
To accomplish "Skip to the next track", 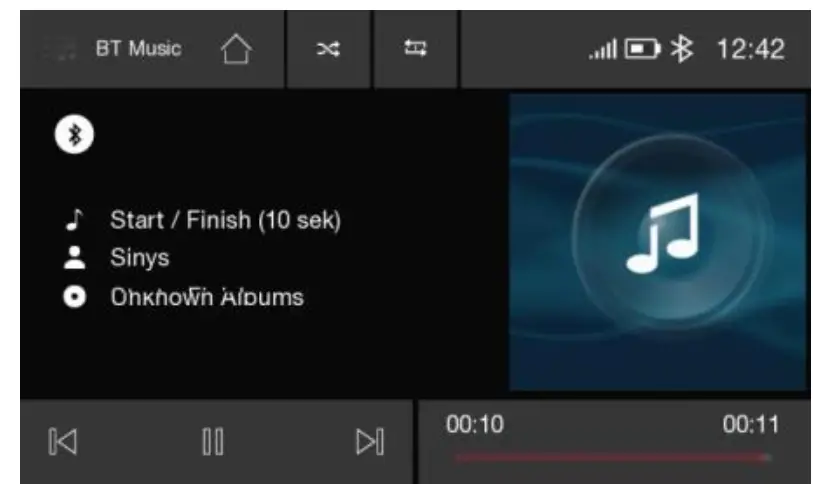I will coord(370,442).
